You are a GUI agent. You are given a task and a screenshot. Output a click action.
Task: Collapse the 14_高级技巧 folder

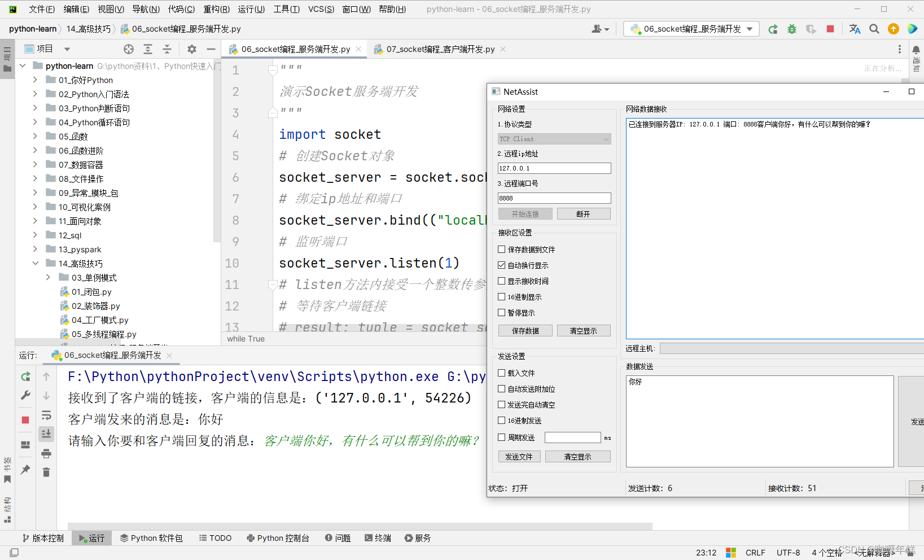pyautogui.click(x=35, y=264)
